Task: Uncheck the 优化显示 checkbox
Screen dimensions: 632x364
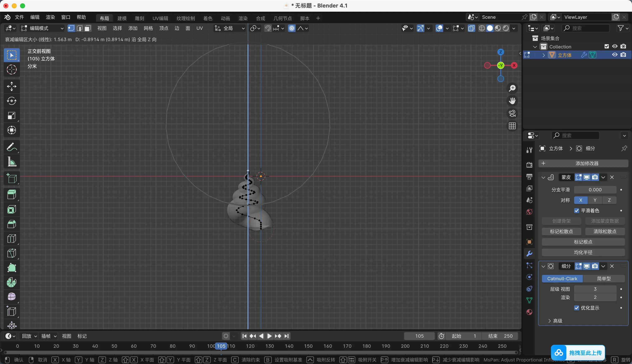Action: tap(577, 308)
